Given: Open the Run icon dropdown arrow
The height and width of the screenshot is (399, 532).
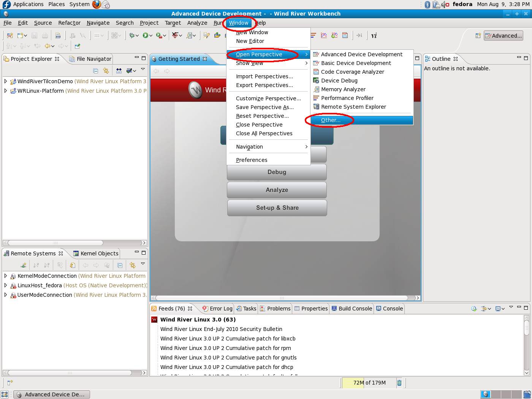Looking at the screenshot, I should [x=151, y=36].
